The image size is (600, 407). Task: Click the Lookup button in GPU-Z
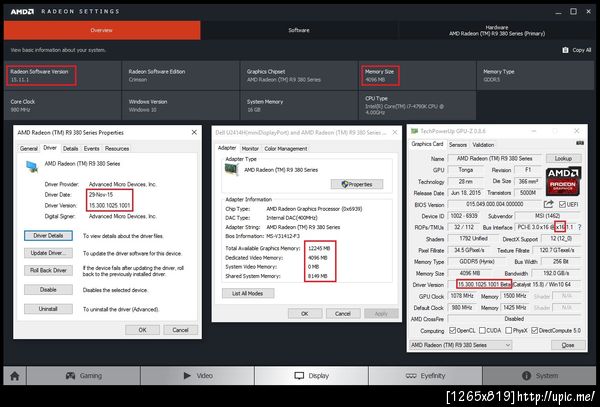click(563, 158)
